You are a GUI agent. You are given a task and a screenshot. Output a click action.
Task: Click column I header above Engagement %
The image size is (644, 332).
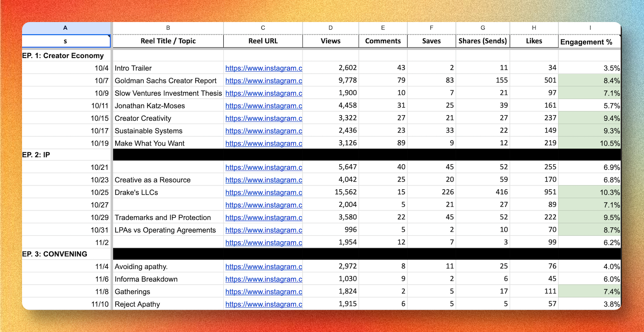(x=590, y=28)
